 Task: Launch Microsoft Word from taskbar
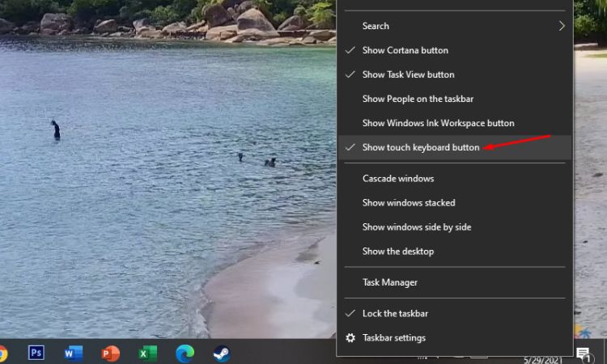click(73, 353)
